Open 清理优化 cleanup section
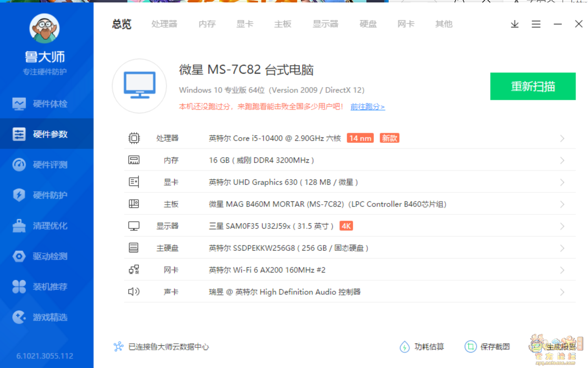The width and height of the screenshot is (588, 368). pyautogui.click(x=47, y=225)
